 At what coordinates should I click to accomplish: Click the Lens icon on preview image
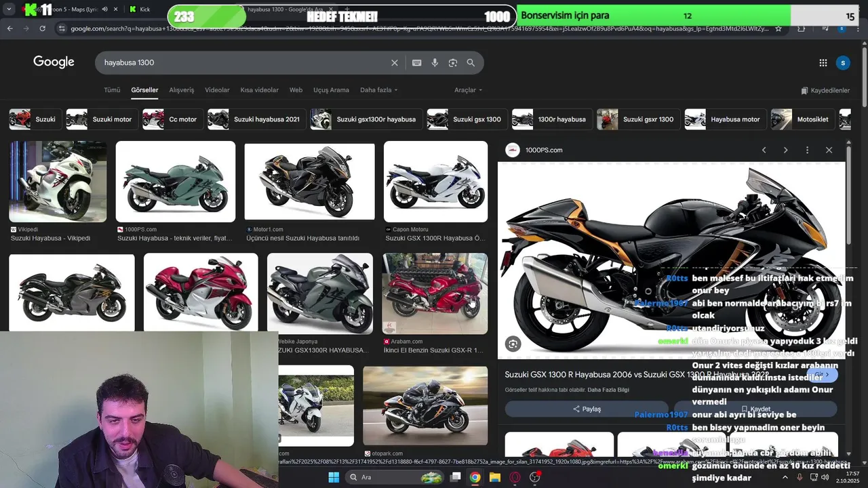(513, 344)
